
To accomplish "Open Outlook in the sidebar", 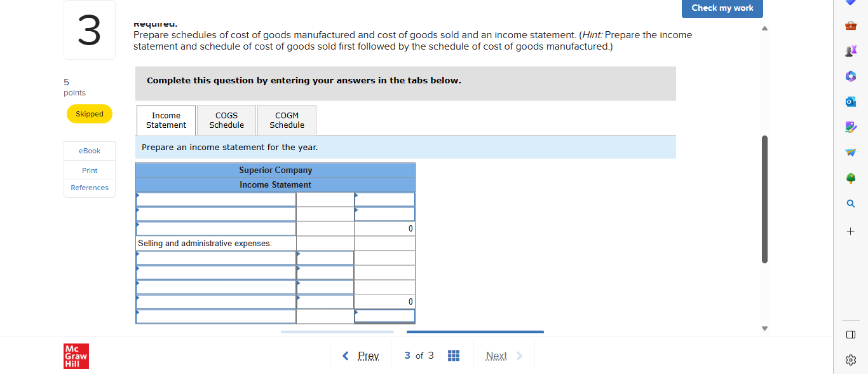I will 850,101.
